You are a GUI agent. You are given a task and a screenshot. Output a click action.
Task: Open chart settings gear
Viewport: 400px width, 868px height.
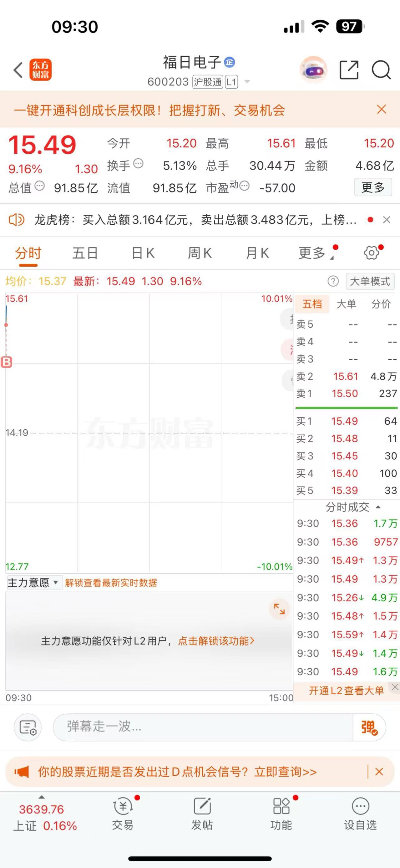(372, 253)
